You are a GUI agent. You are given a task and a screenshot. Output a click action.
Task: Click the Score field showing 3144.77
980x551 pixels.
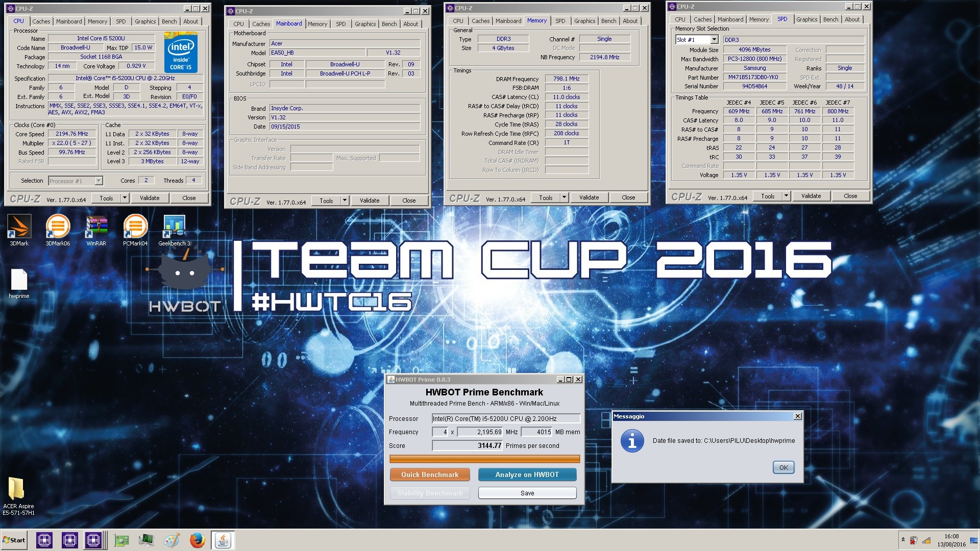coord(468,445)
